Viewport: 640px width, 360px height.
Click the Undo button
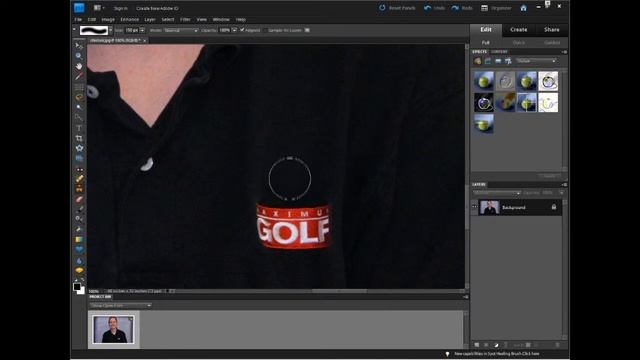434,8
